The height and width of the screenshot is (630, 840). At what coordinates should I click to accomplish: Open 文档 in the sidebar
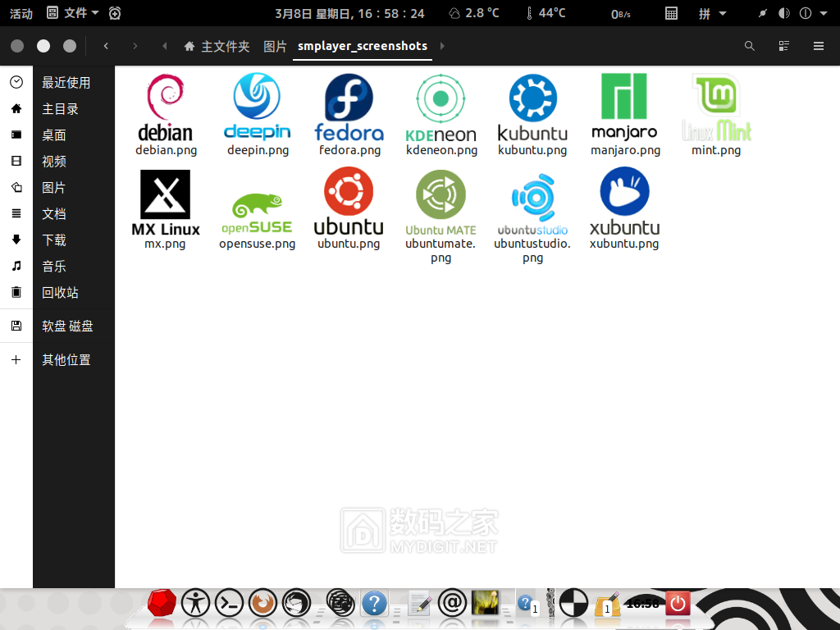54,214
